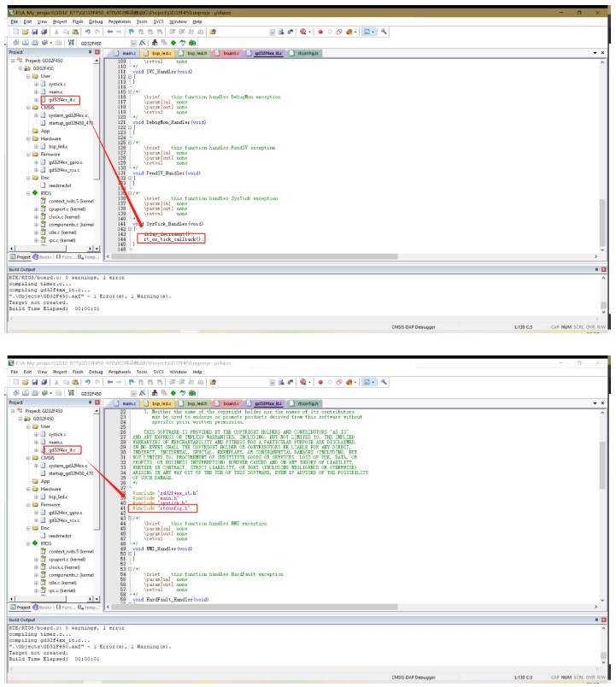Screen dimensions: 616x687
Task: Click Navigate Backward arrow in SysTick_Handler window
Action: tap(110, 32)
